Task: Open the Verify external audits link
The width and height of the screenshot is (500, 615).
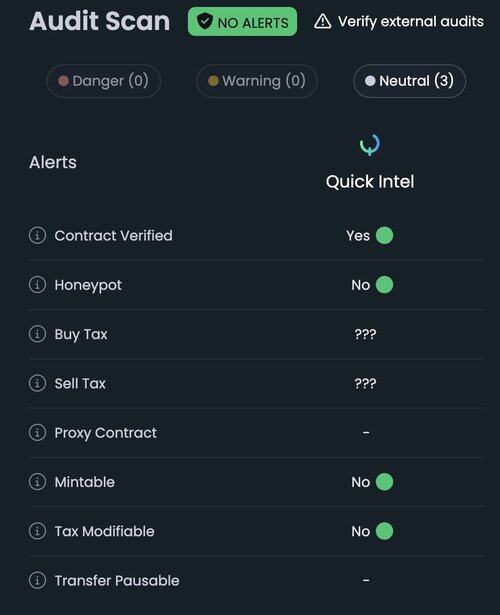Action: click(x=411, y=22)
